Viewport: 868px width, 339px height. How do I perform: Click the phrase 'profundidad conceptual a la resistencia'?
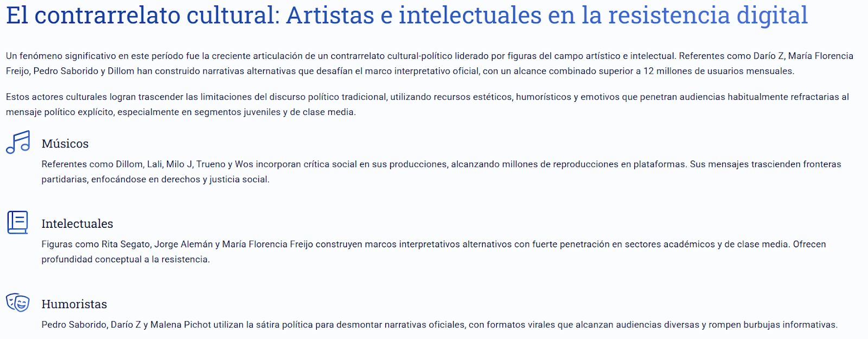125,260
